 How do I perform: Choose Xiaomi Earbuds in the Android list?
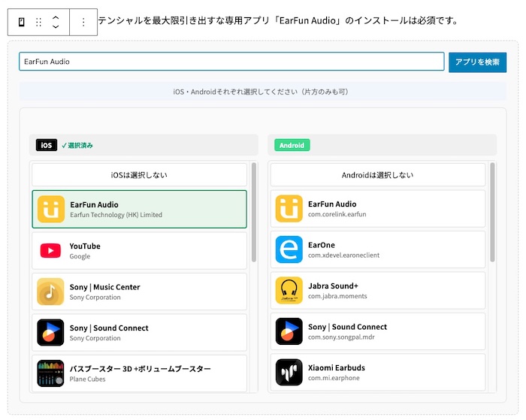pos(377,373)
